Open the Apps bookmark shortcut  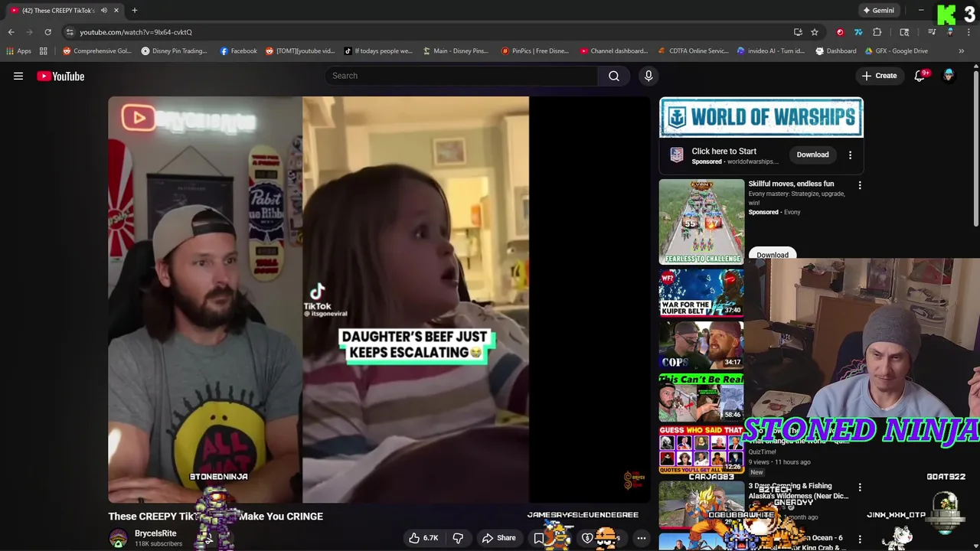coord(18,51)
